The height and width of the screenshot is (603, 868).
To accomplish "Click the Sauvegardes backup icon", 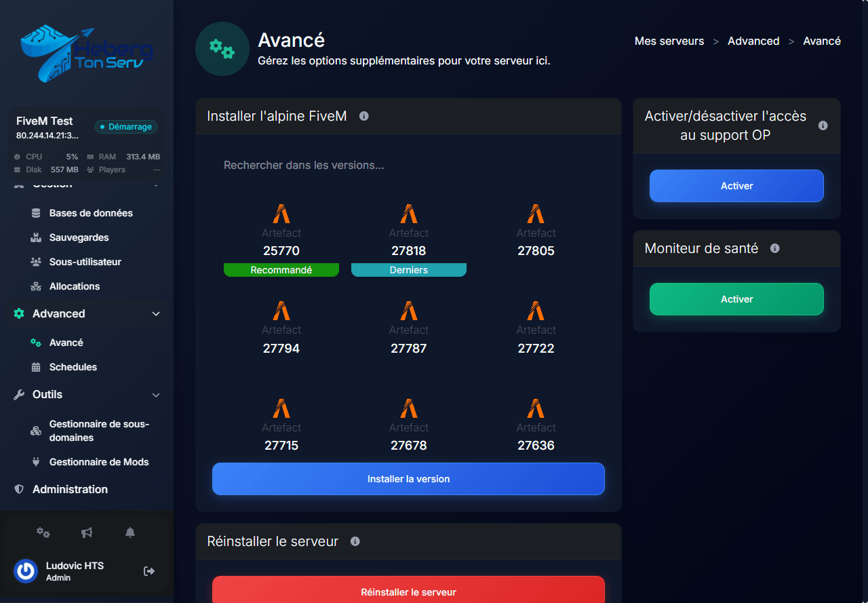I will (36, 237).
